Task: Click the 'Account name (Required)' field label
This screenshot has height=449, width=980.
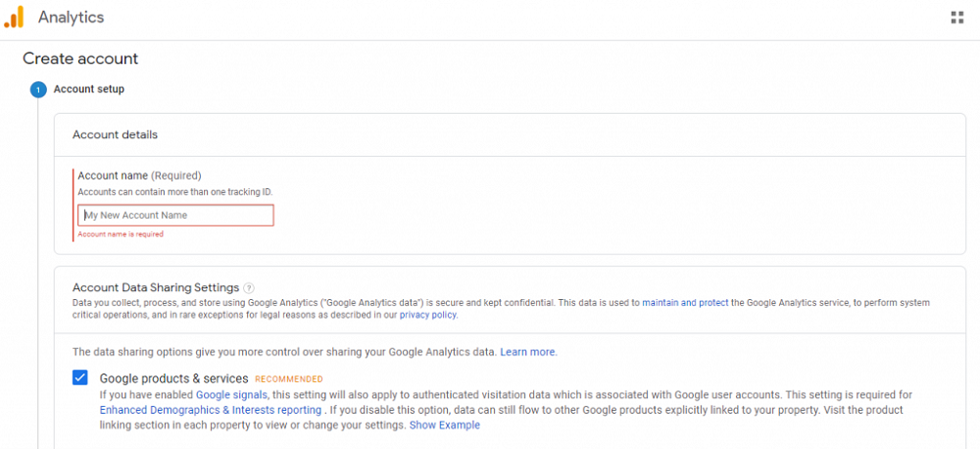Action: click(x=139, y=175)
